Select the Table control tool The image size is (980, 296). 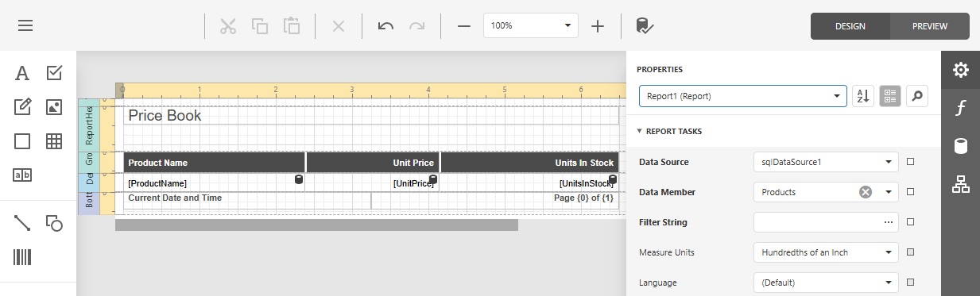coord(54,141)
